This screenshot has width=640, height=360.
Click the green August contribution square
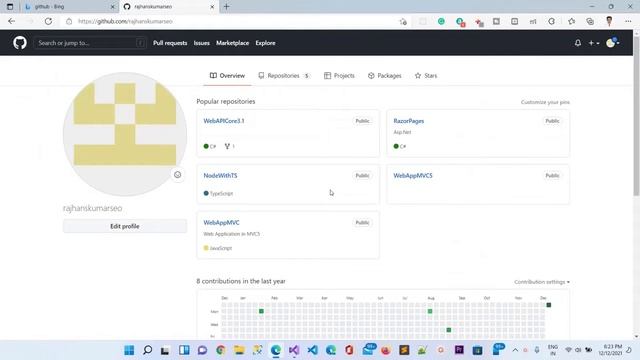point(430,311)
